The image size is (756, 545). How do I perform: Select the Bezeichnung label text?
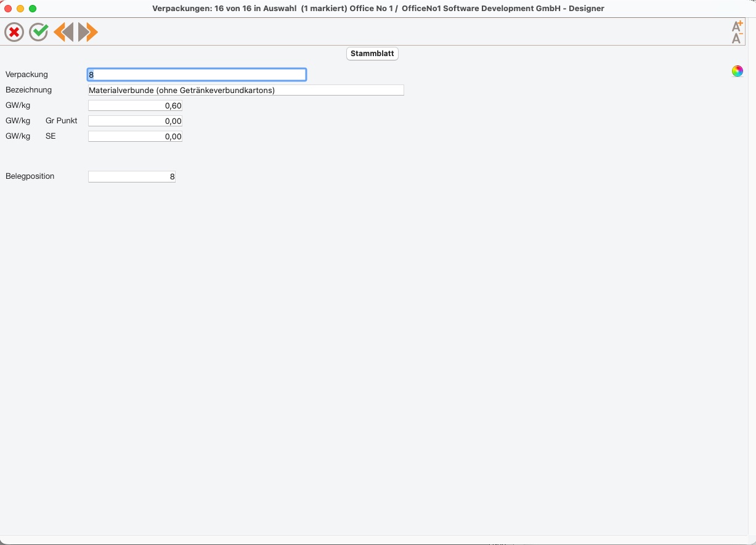pyautogui.click(x=28, y=90)
